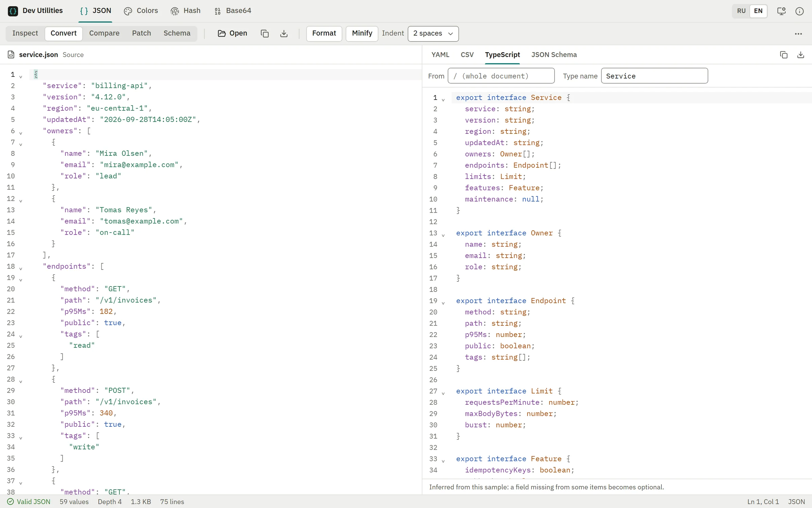The width and height of the screenshot is (812, 508).
Task: Collapse the interface Limit fold arrow
Action: [443, 393]
